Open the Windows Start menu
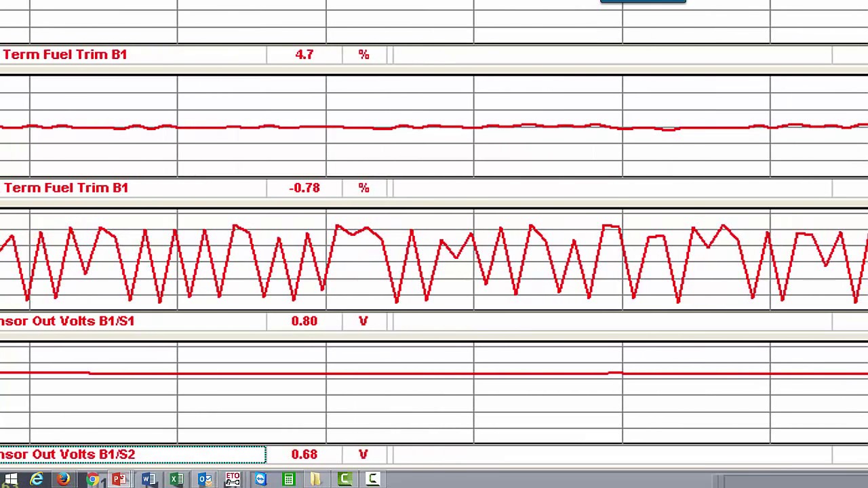Viewport: 868px width, 488px height. [12, 480]
